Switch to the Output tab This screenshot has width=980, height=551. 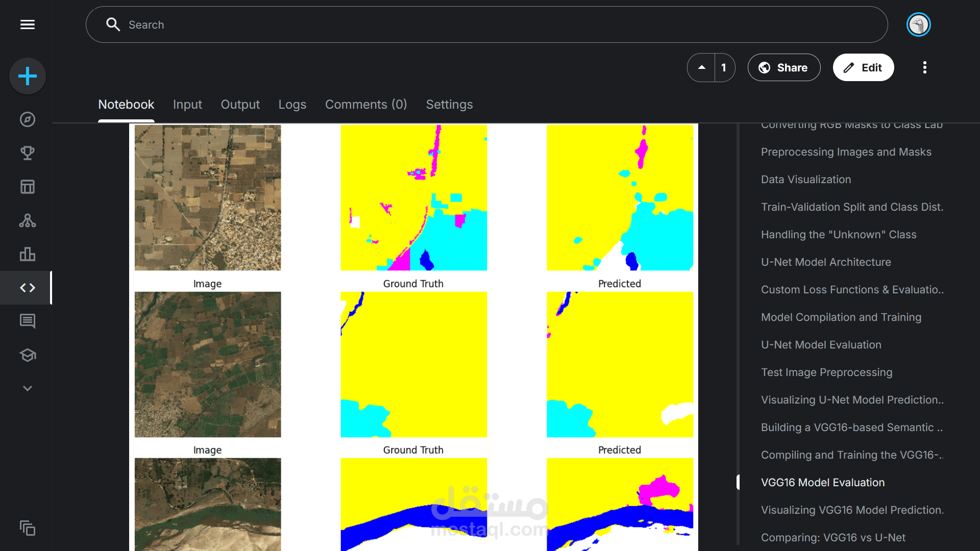tap(240, 105)
